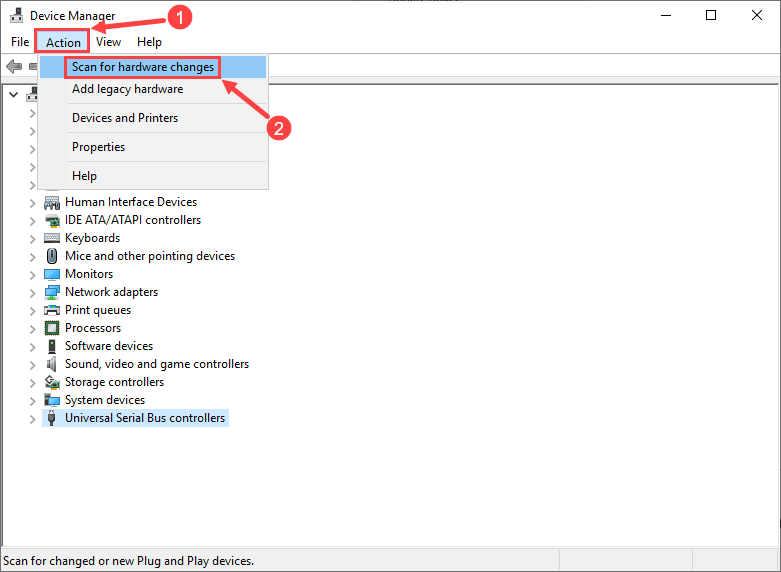Open the File menu

tap(20, 42)
